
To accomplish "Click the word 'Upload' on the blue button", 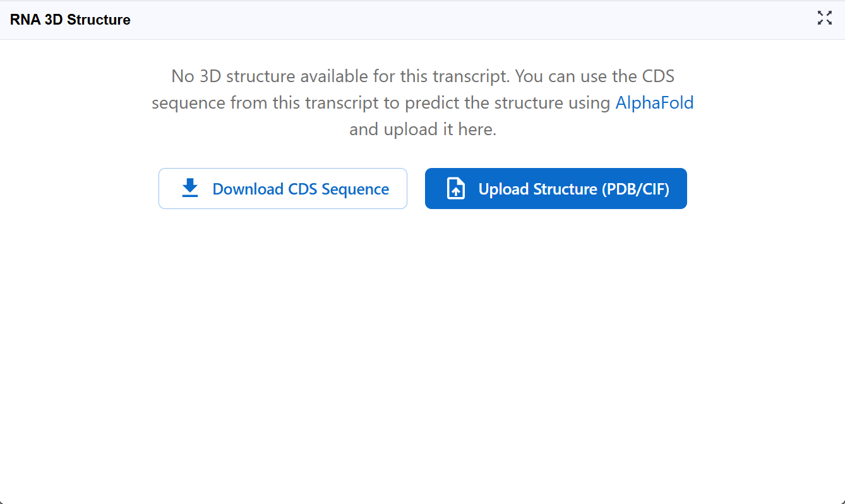I will [x=503, y=189].
